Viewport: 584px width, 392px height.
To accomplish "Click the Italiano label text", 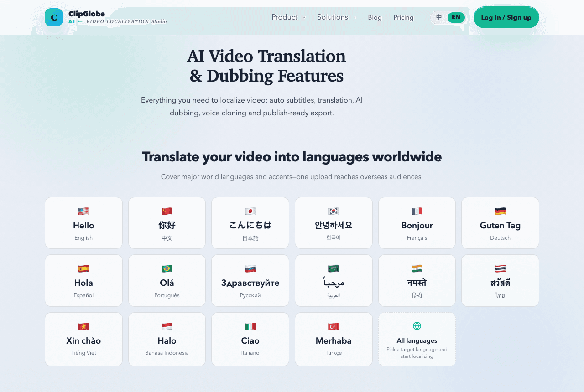I will click(250, 353).
